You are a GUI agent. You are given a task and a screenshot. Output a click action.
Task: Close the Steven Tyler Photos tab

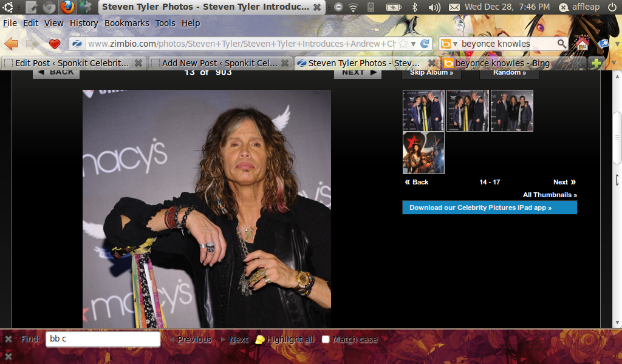[432, 63]
